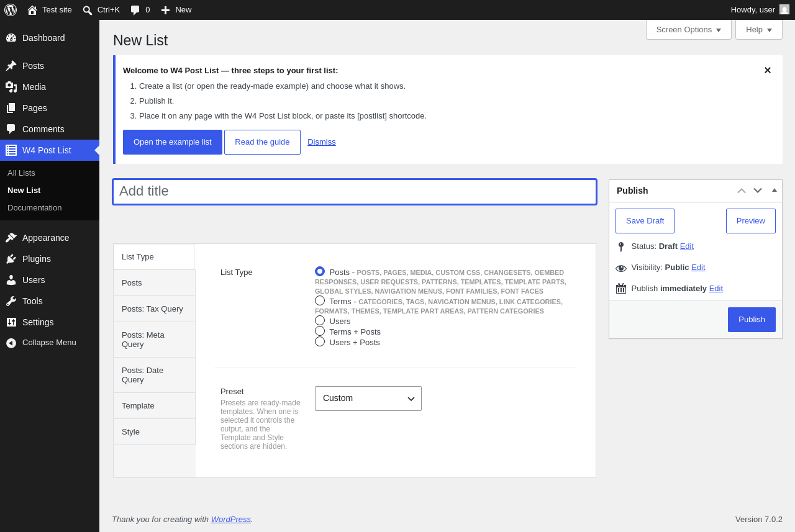Click Read the guide button
This screenshot has width=795, height=532.
point(262,142)
